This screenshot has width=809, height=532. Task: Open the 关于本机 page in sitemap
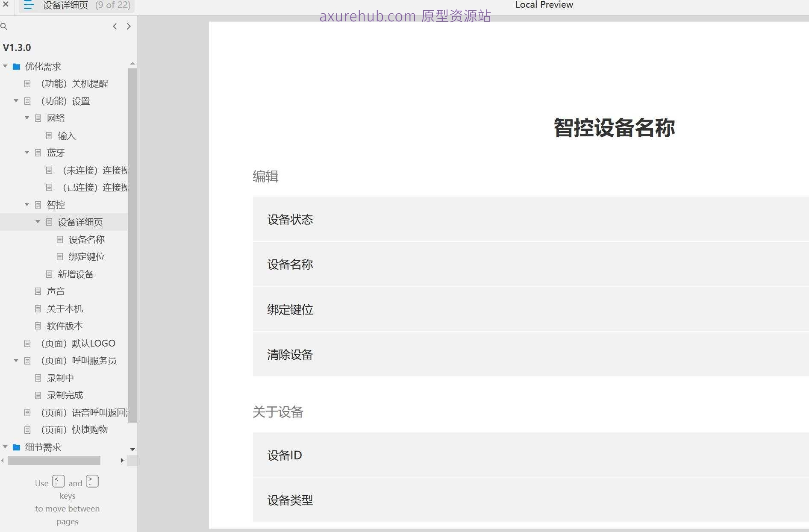coord(65,309)
